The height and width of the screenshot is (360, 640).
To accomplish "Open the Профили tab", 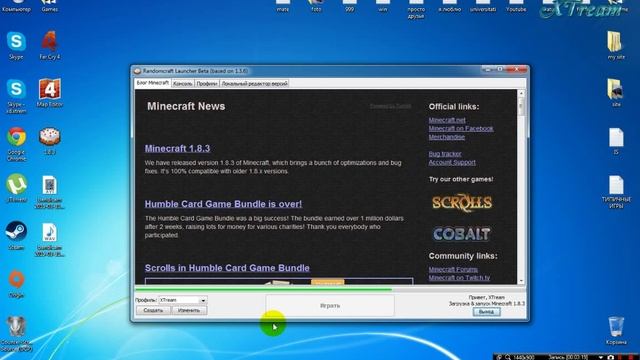I will [x=207, y=83].
